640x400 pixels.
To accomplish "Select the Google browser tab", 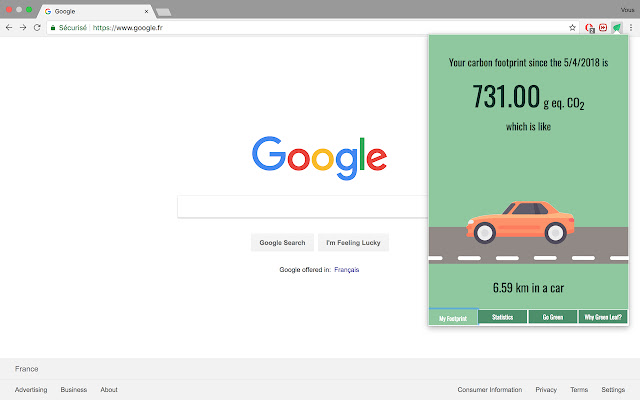I will click(x=96, y=11).
